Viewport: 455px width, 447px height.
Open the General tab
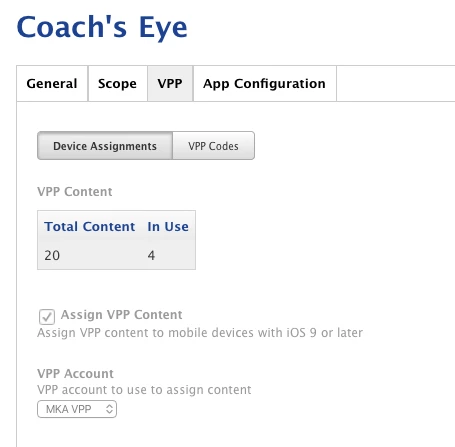(x=52, y=83)
